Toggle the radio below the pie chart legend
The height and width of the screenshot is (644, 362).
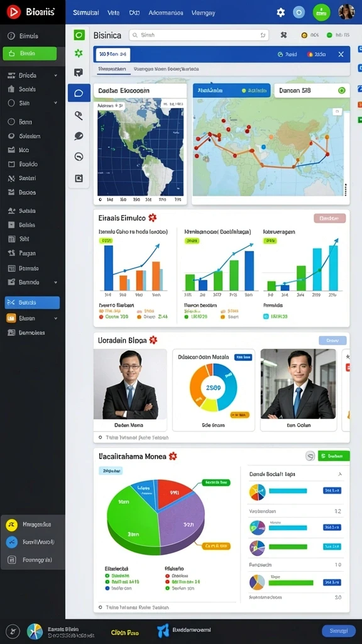pyautogui.click(x=100, y=607)
